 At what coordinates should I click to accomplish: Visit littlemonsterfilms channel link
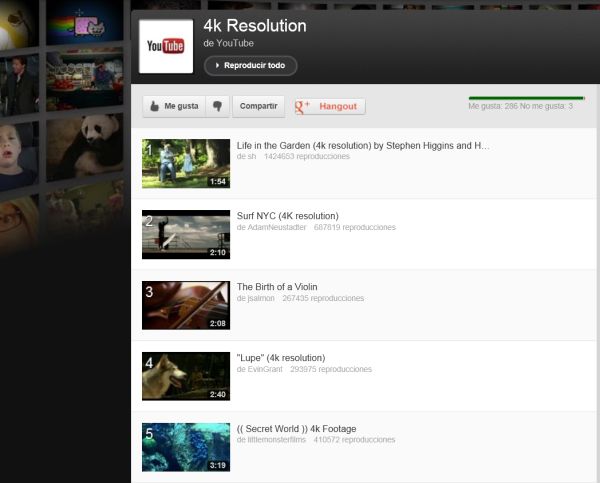(277, 440)
